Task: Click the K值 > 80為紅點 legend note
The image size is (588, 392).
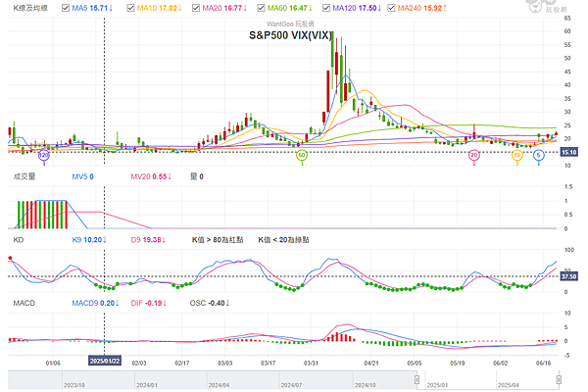Action: (x=218, y=240)
